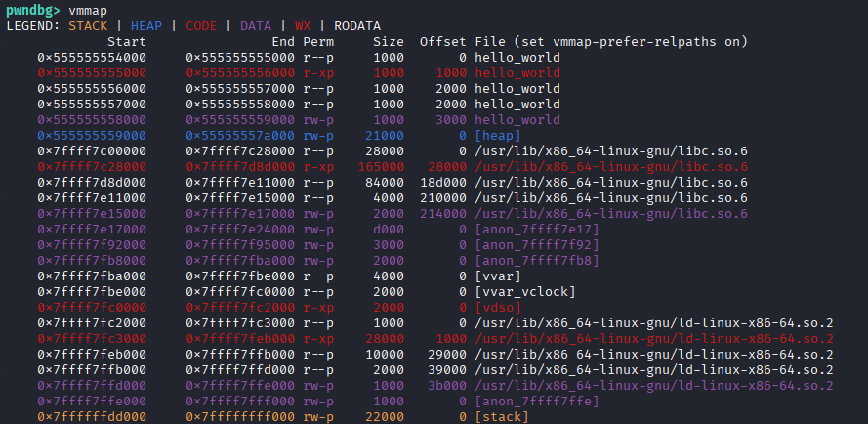This screenshot has height=424, width=868.
Task: Click the [anon_7ffff7ffe] mapping
Action: point(537,401)
